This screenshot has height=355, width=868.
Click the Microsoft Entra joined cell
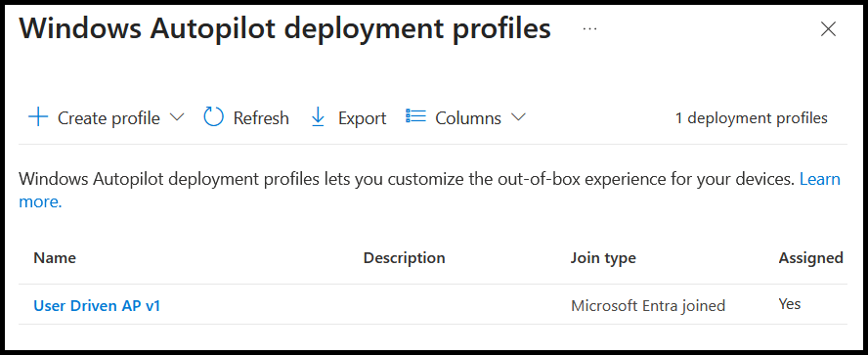coord(648,306)
